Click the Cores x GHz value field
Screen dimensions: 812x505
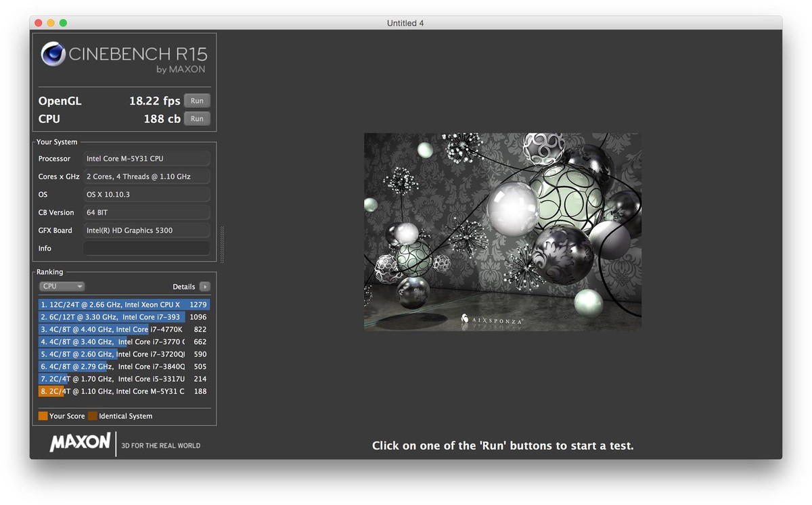147,176
